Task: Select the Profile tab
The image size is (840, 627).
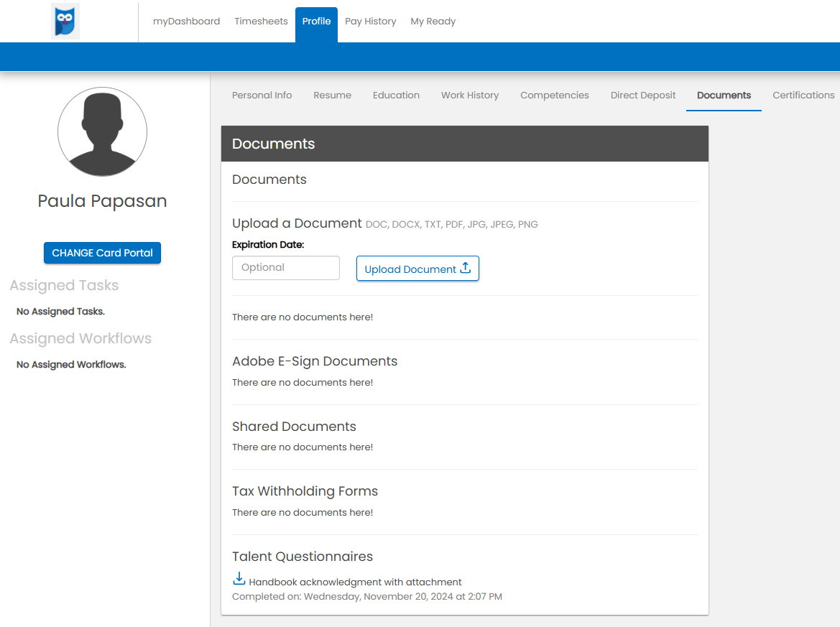Action: click(x=317, y=24)
